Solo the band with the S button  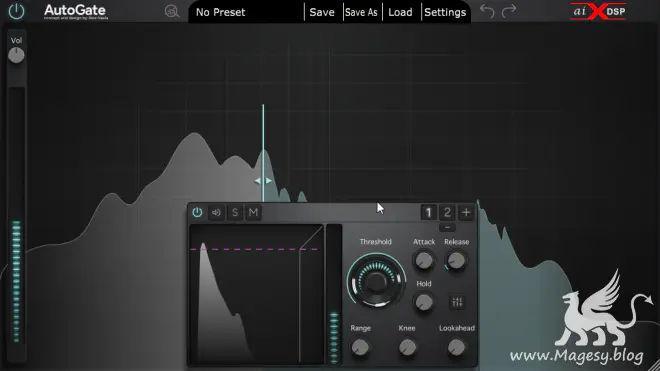(235, 213)
